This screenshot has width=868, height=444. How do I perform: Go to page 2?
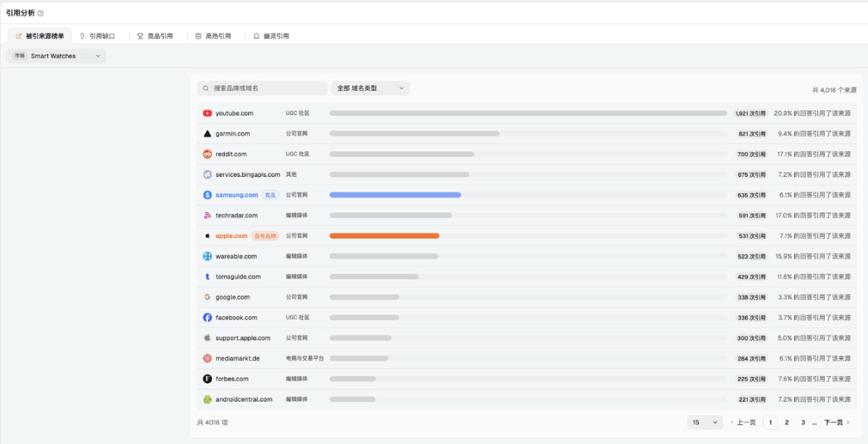point(787,422)
